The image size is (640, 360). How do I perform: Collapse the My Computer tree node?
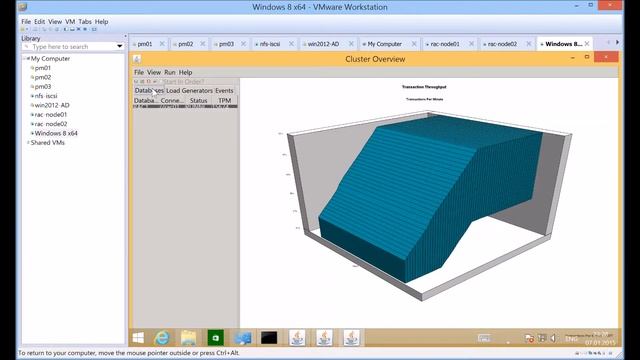(x=25, y=59)
